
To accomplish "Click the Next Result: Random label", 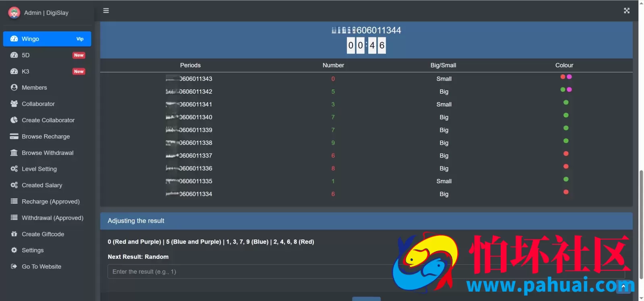I will (x=138, y=257).
